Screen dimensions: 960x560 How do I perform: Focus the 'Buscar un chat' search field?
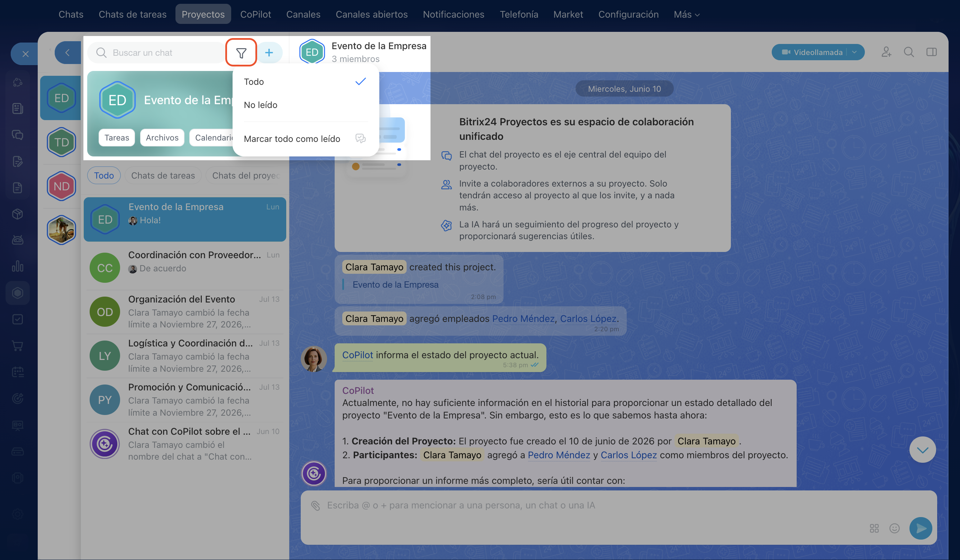point(156,53)
